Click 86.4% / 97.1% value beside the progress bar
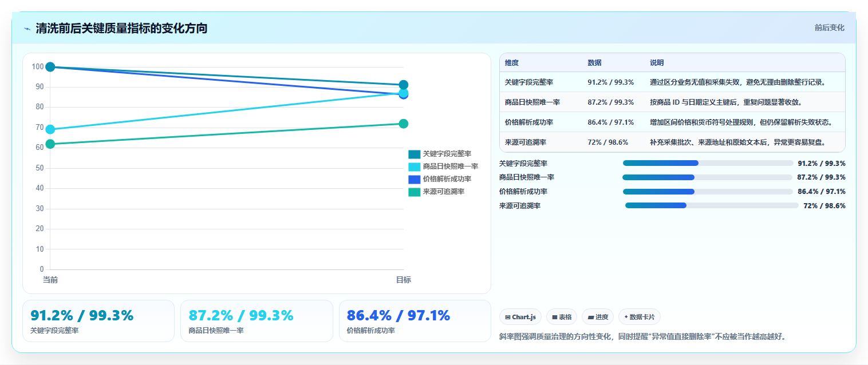The height and width of the screenshot is (365, 868). click(822, 191)
